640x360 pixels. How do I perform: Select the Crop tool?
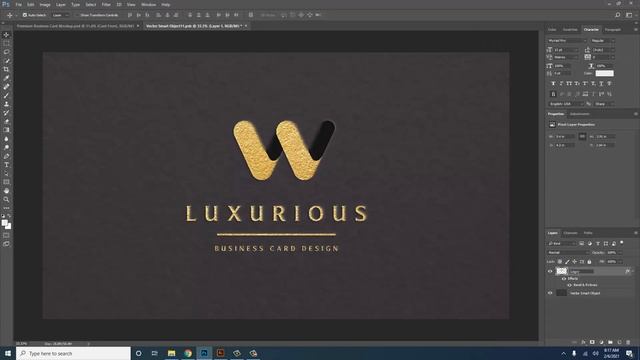(6, 69)
